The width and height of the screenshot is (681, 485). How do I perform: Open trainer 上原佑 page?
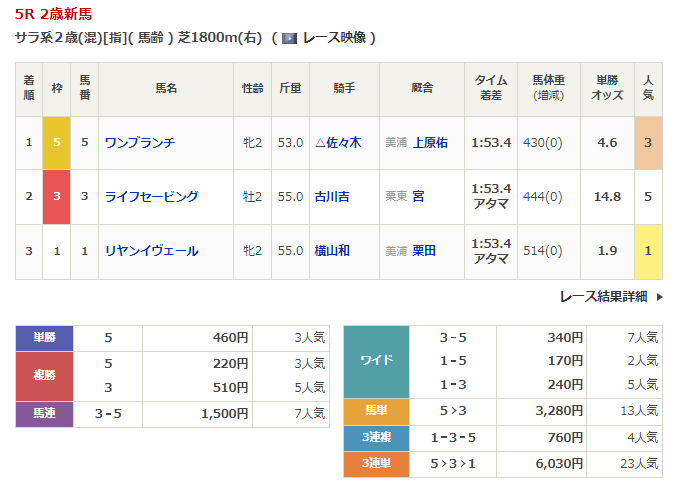tap(430, 143)
